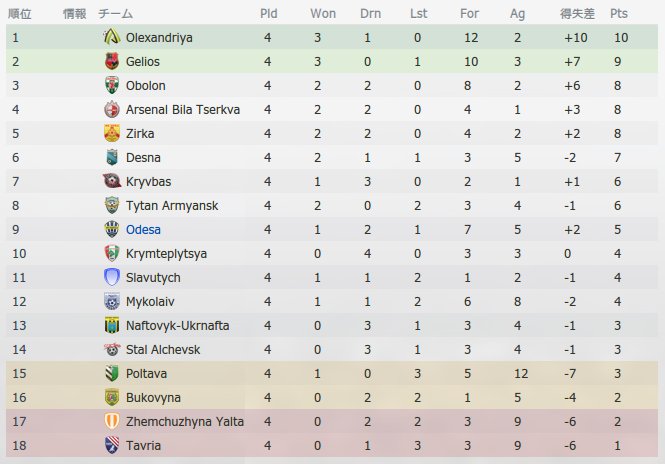Click the Zhemchuzhyna Yalta orange shield icon
The width and height of the screenshot is (665, 464).
coord(112,421)
